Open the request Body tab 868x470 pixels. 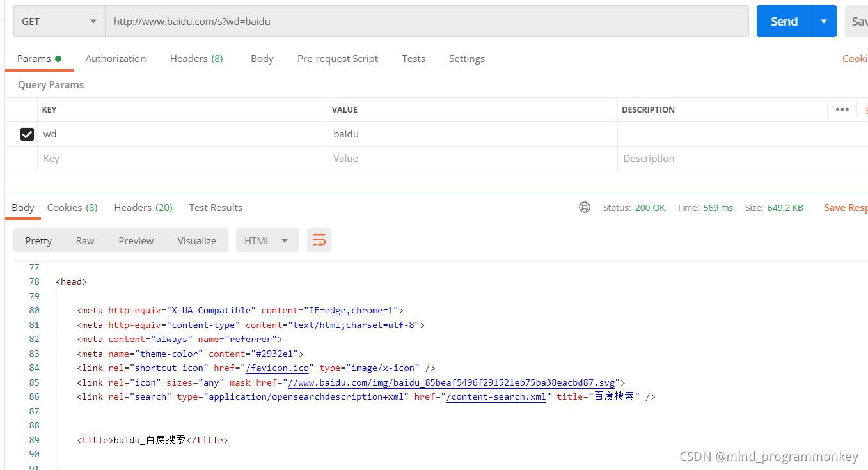262,58
